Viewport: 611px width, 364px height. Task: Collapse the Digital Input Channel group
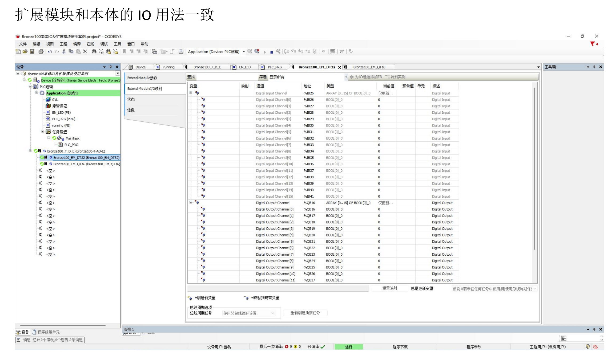191,93
